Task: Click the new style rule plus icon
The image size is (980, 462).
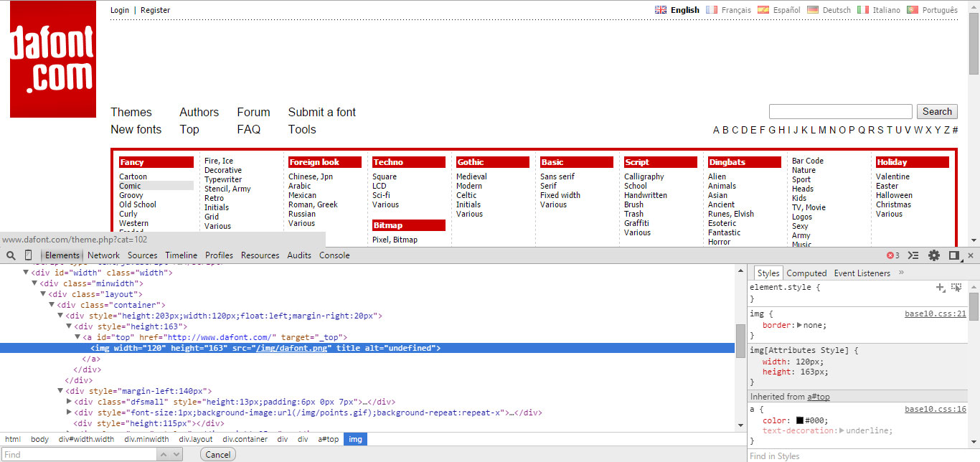Action: click(x=941, y=287)
